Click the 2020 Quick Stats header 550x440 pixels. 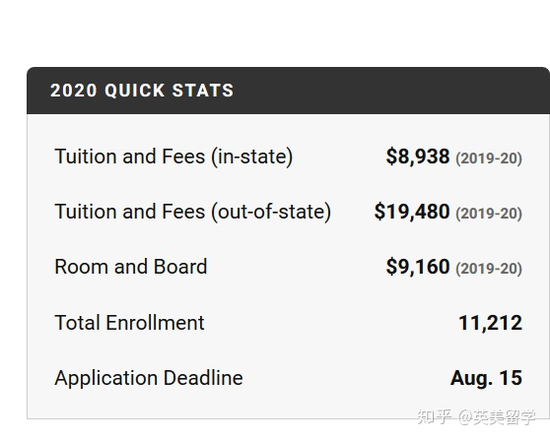tap(142, 90)
